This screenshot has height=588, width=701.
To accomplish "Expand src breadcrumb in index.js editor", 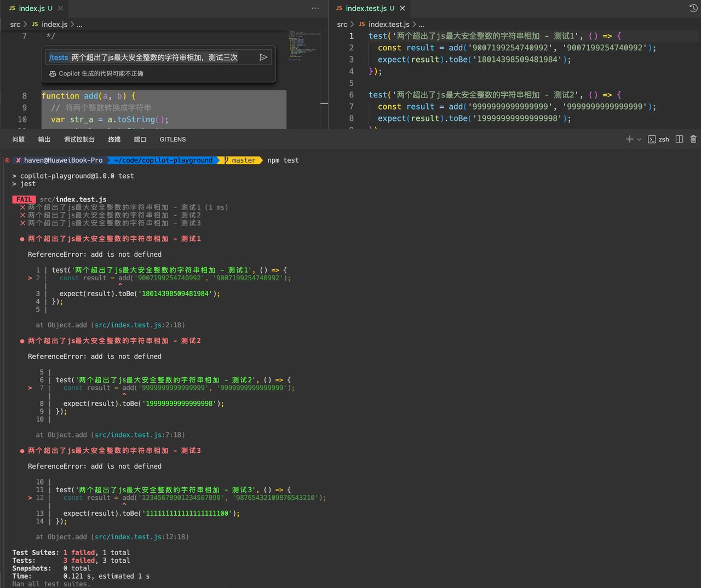I will (15, 25).
